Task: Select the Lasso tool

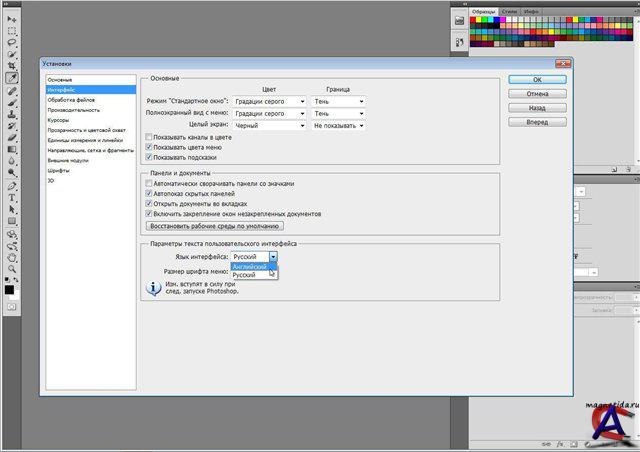Action: pyautogui.click(x=12, y=42)
